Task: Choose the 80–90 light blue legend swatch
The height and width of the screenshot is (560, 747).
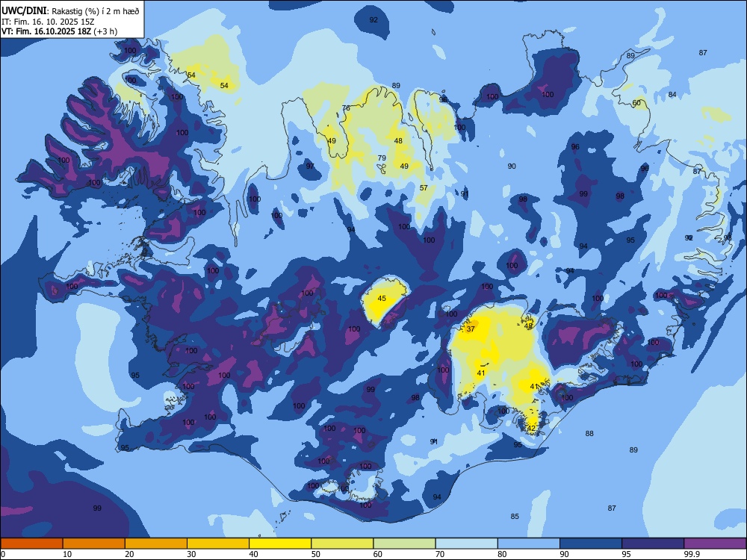Action: (529, 544)
